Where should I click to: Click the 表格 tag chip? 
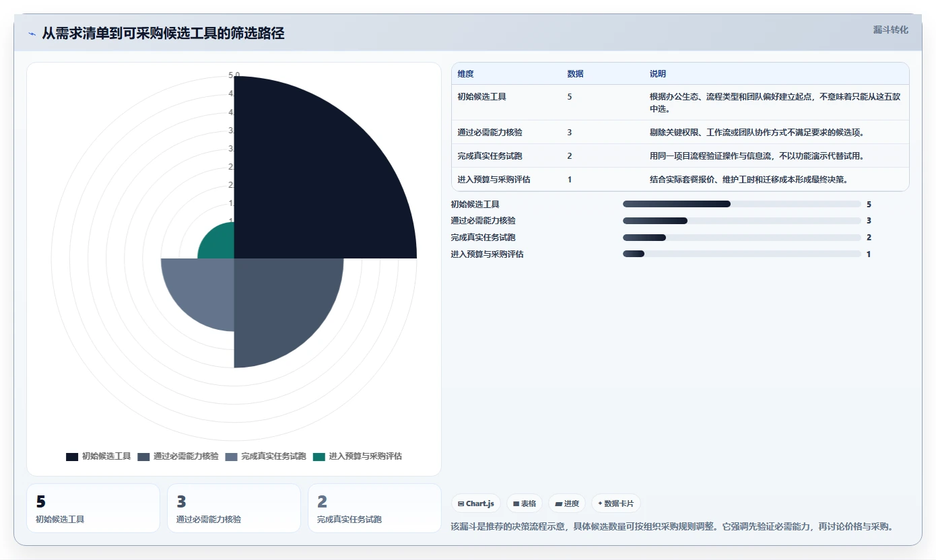pos(525,503)
